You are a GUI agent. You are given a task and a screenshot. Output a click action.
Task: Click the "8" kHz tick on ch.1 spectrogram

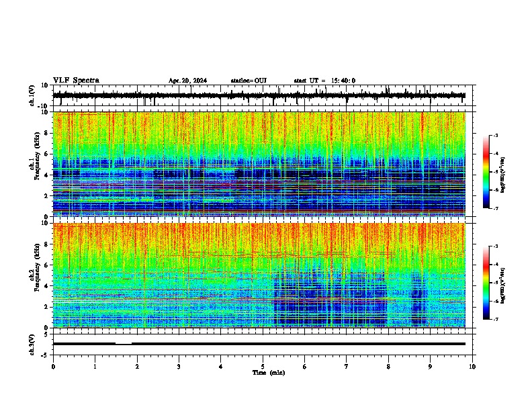[46, 133]
